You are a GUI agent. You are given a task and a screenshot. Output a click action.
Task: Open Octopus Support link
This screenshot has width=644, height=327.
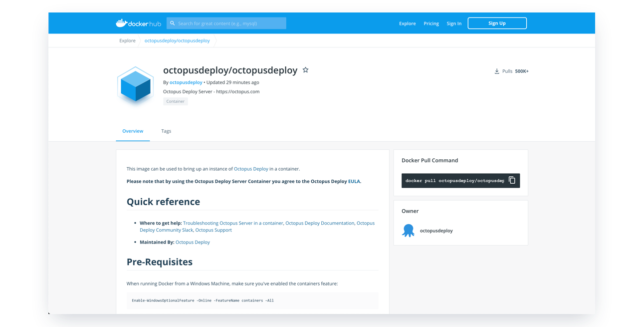click(x=214, y=230)
